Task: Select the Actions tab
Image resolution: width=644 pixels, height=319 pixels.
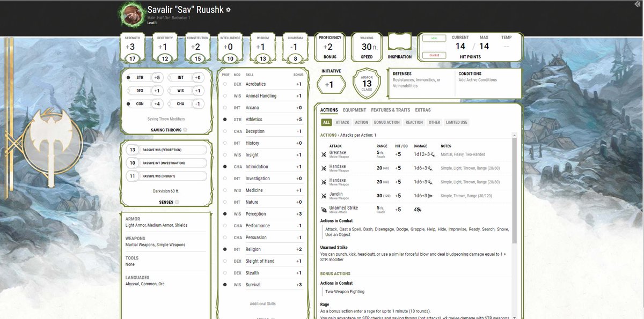Action: pyautogui.click(x=329, y=110)
